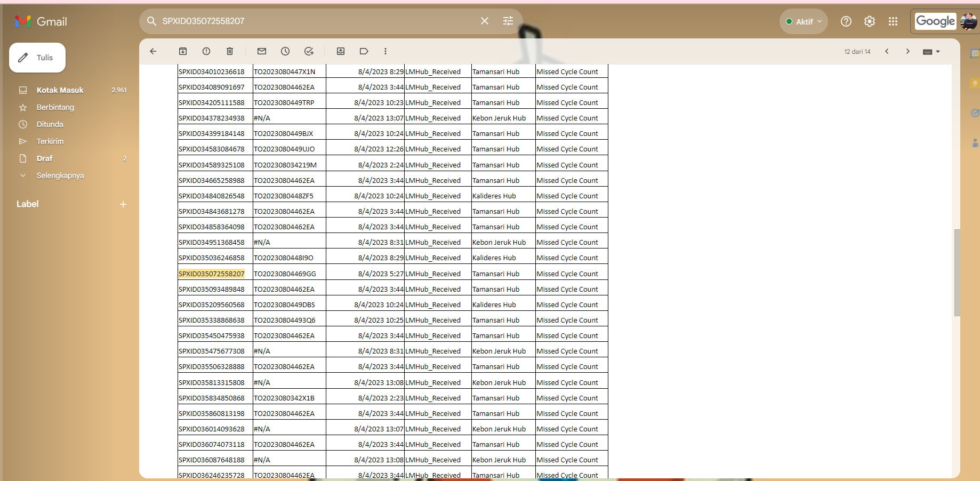
Task: Expand the Aktif status dropdown
Action: [x=804, y=21]
